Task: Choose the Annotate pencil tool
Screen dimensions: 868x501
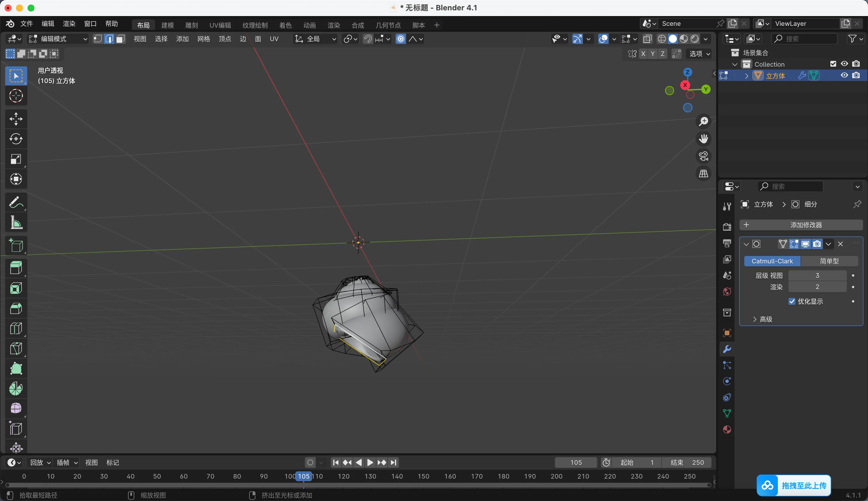Action: coord(16,203)
